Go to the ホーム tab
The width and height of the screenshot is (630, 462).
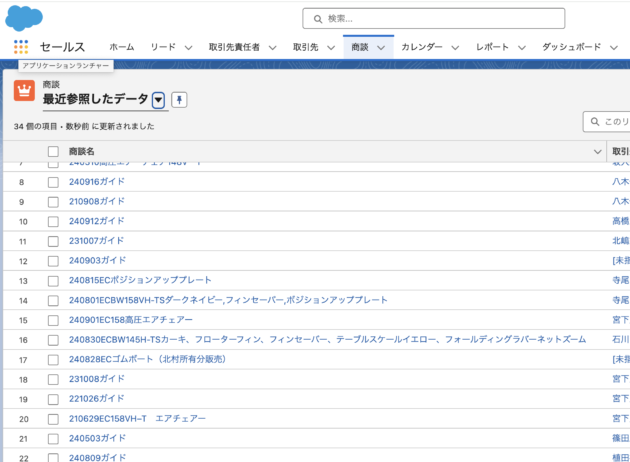122,47
